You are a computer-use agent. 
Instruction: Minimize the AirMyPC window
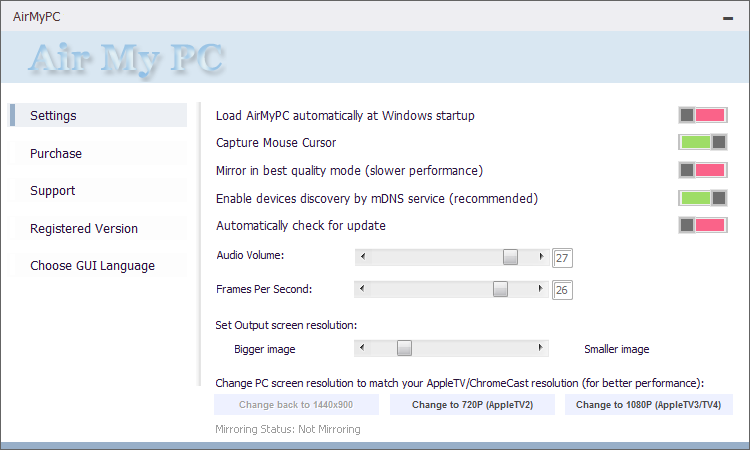(x=728, y=18)
